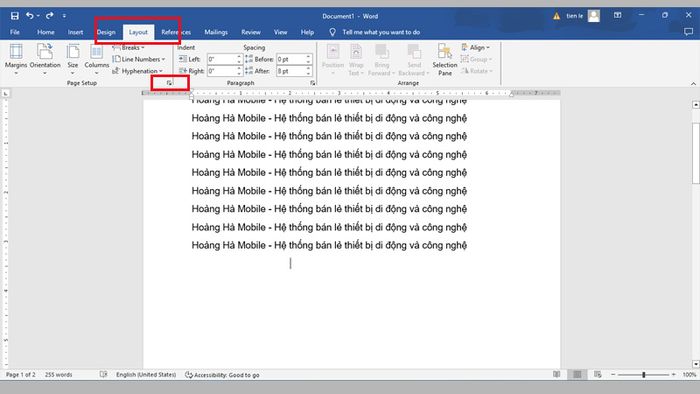Expand the Align dropdown
The height and width of the screenshot is (394, 700).
pos(475,47)
